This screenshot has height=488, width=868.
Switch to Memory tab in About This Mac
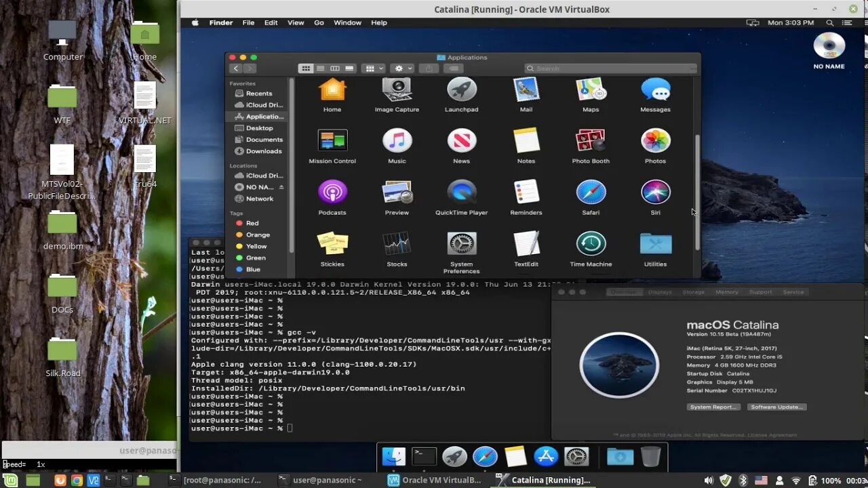(727, 292)
